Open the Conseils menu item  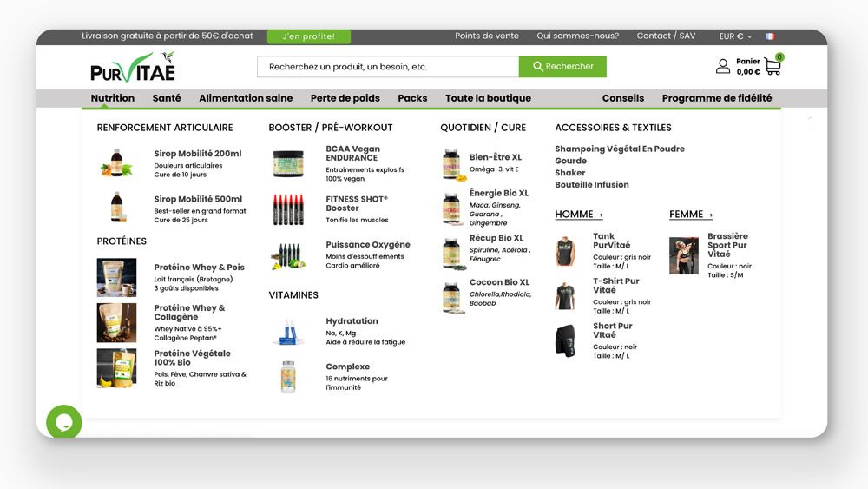click(622, 98)
